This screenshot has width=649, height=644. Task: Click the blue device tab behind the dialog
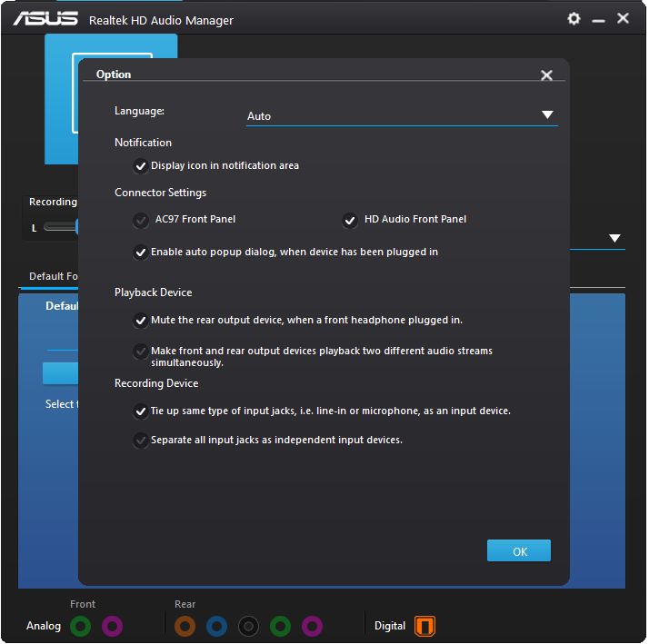coord(61,99)
